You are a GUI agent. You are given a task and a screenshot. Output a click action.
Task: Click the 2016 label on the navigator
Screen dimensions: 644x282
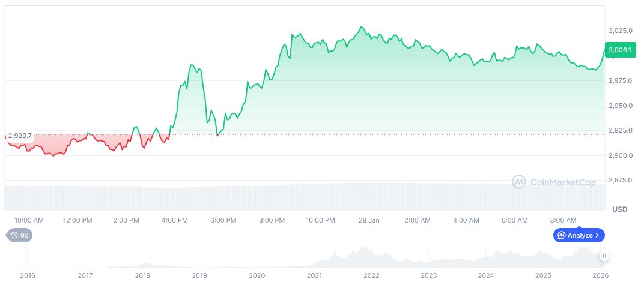28,275
